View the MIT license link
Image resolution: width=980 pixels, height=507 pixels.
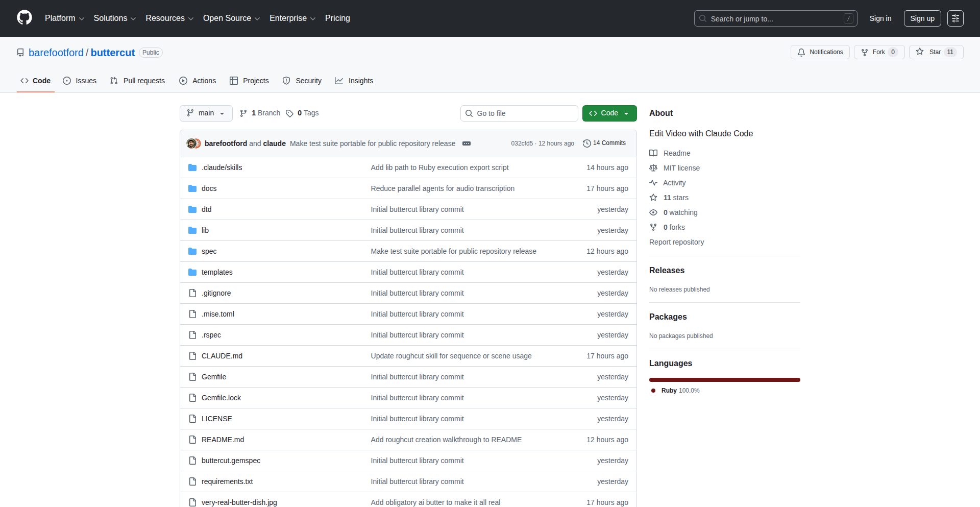point(681,168)
